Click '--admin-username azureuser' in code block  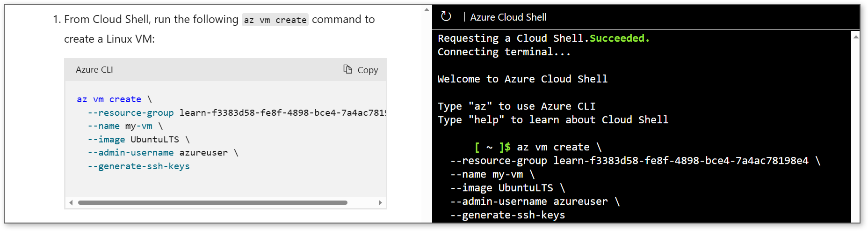click(x=163, y=153)
